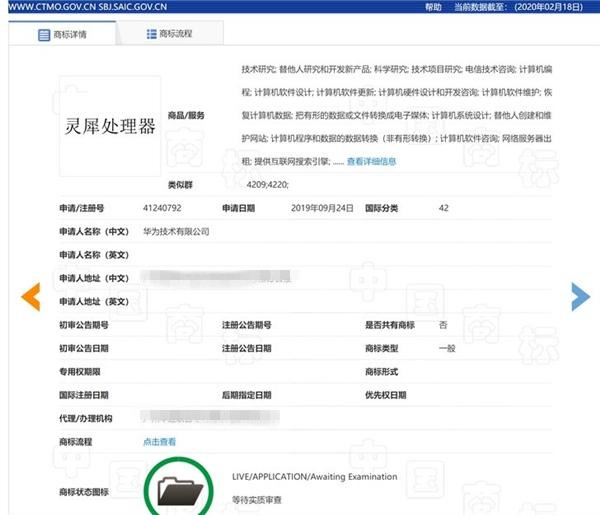This screenshot has height=515, width=600.
Task: Select application number 41240792
Action: (x=162, y=208)
